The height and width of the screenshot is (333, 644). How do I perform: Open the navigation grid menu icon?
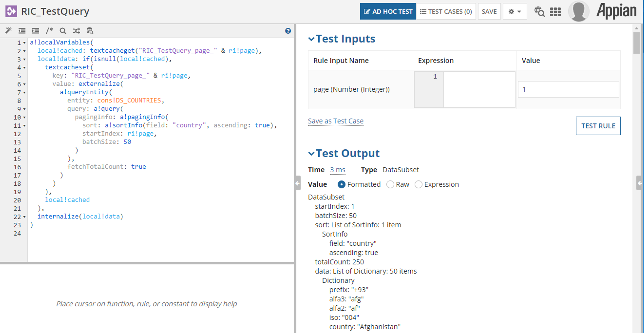[x=555, y=12]
